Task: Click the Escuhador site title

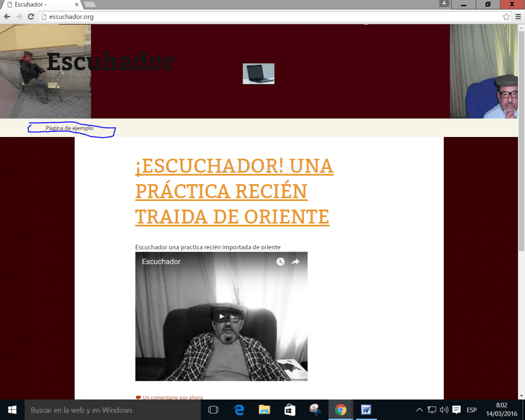Action: pos(111,62)
